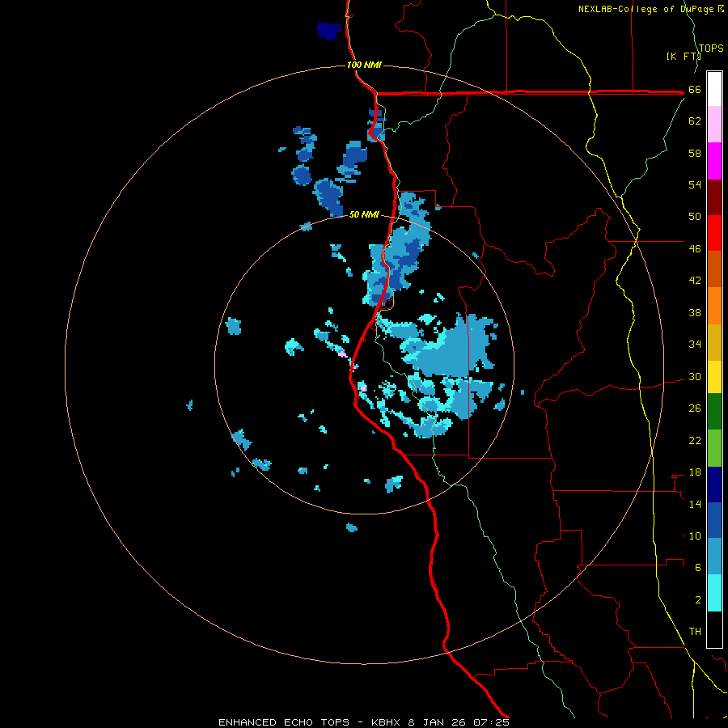This screenshot has width=728, height=728.
Task: Click the 22 legend scale value
Action: pos(695,440)
